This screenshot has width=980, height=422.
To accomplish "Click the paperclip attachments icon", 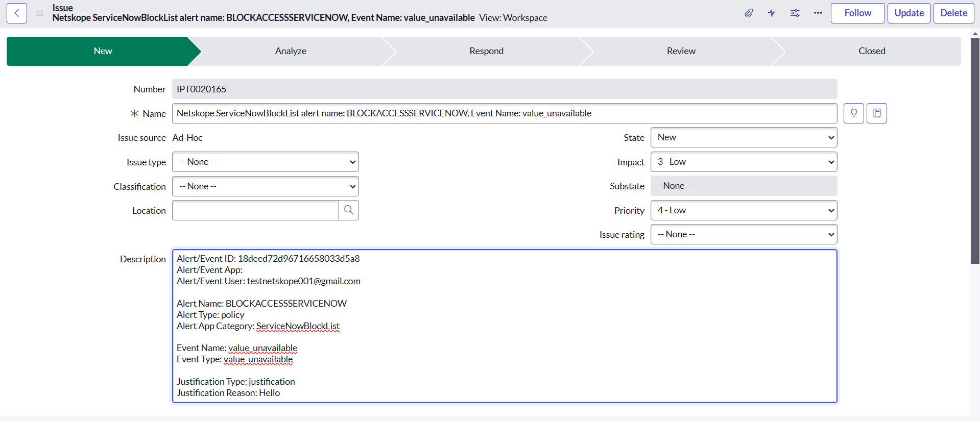I will [x=749, y=13].
